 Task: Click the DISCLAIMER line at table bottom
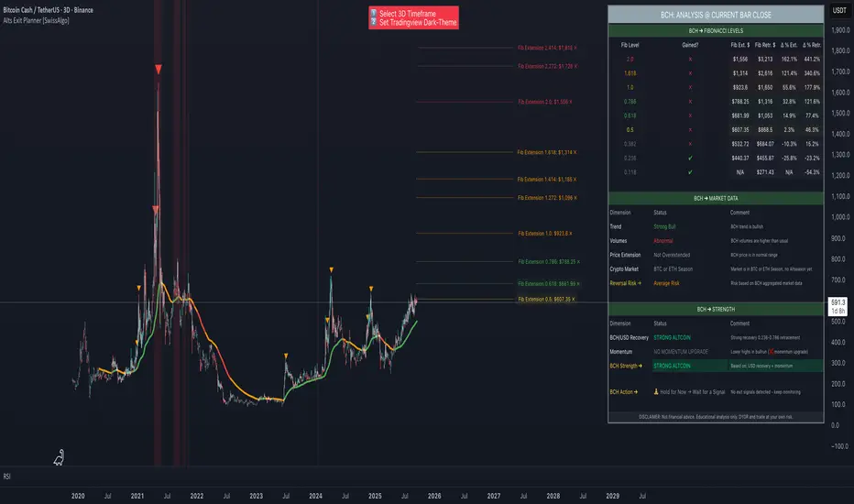click(716, 417)
